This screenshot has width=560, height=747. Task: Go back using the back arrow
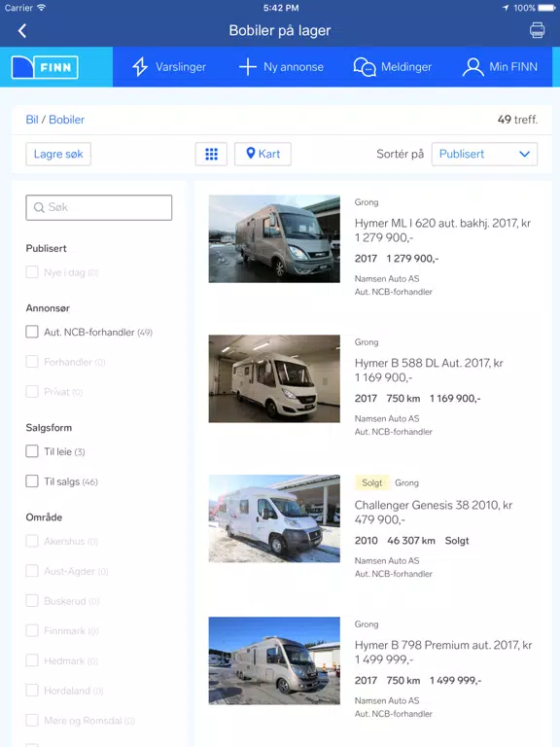[x=22, y=30]
